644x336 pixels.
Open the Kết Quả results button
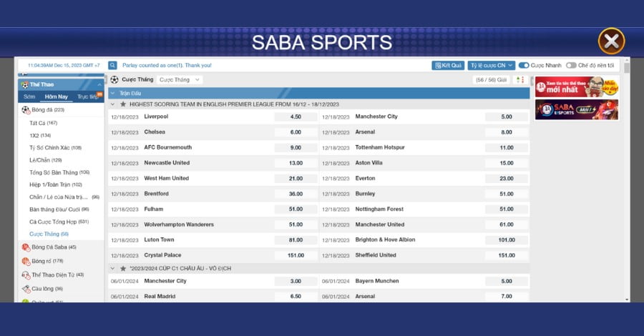point(448,65)
